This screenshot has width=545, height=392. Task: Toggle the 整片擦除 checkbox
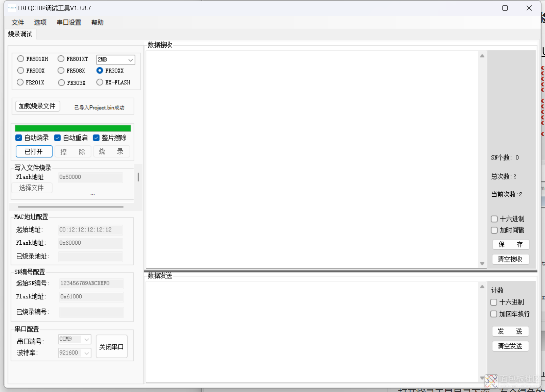(x=96, y=138)
